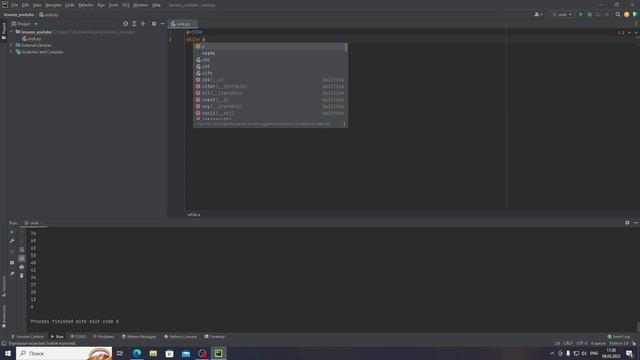Open the Problems tool window
Viewport: 640px width, 360px height.
click(x=104, y=337)
